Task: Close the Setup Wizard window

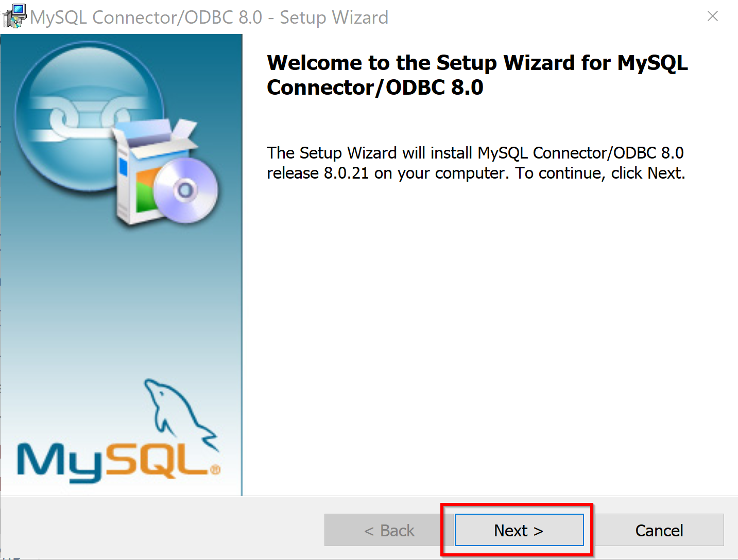Action: pos(713,16)
